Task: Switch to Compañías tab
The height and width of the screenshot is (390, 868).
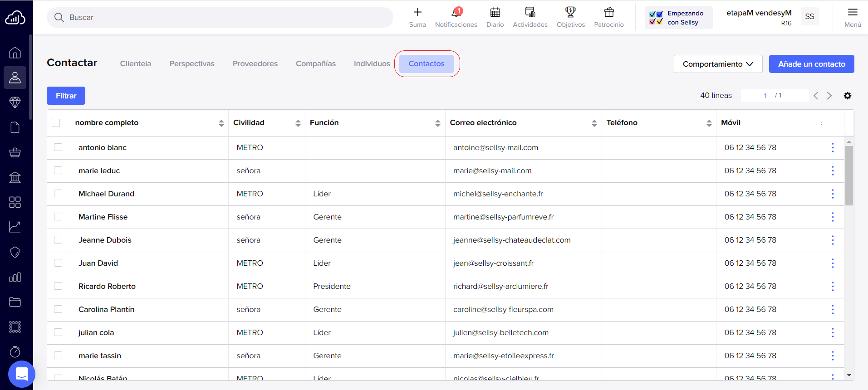Action: (316, 64)
